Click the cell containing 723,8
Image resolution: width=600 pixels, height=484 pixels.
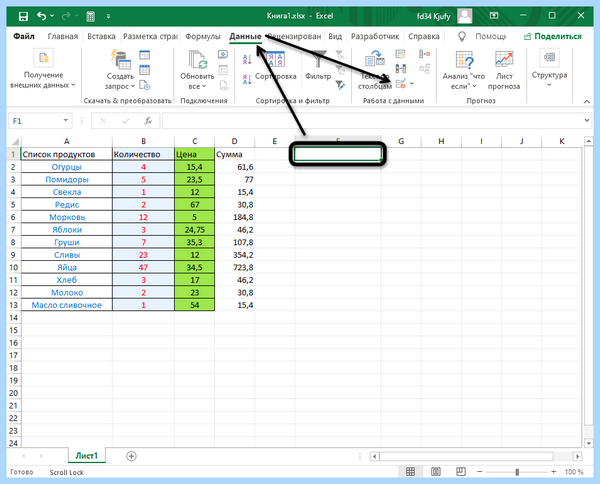(235, 267)
